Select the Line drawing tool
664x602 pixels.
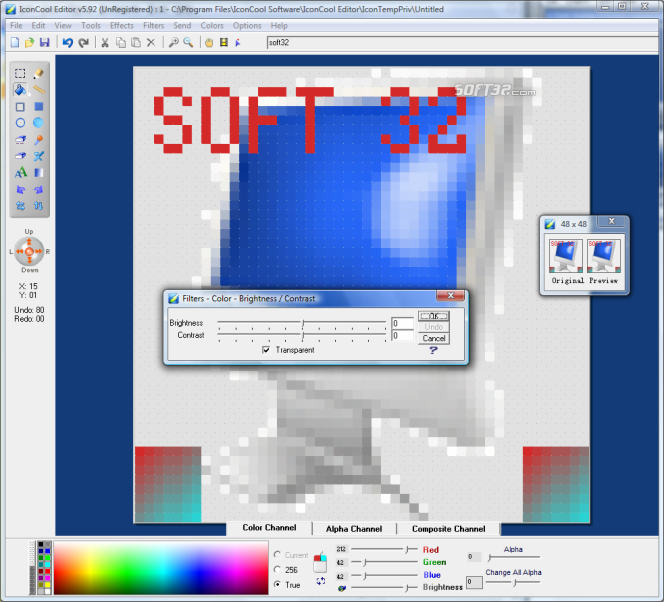39,90
